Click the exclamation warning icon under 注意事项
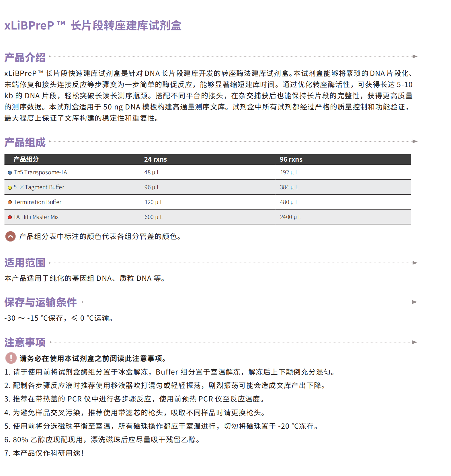 coord(11,358)
